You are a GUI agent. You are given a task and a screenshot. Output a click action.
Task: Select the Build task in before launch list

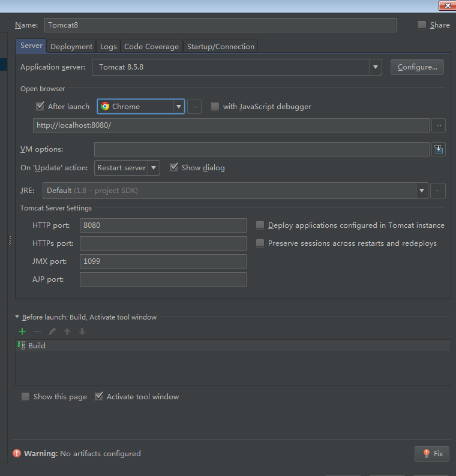click(233, 345)
